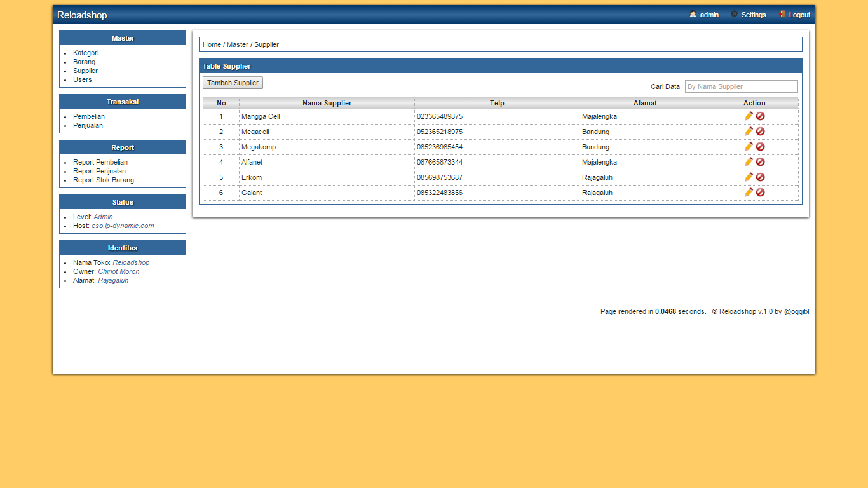
Task: Click the Level value Admin
Action: point(103,217)
